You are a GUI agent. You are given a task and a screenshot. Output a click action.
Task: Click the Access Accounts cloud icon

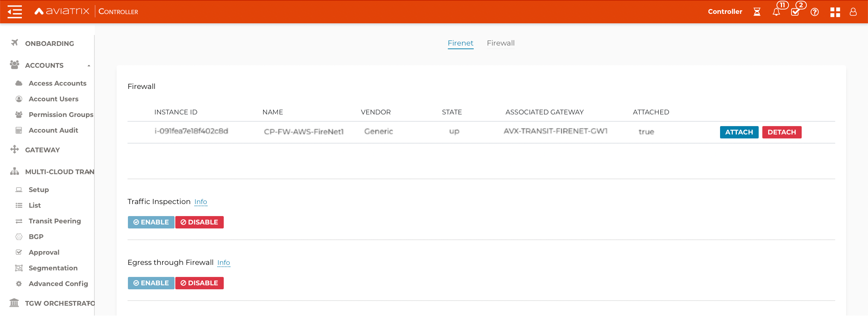click(19, 83)
